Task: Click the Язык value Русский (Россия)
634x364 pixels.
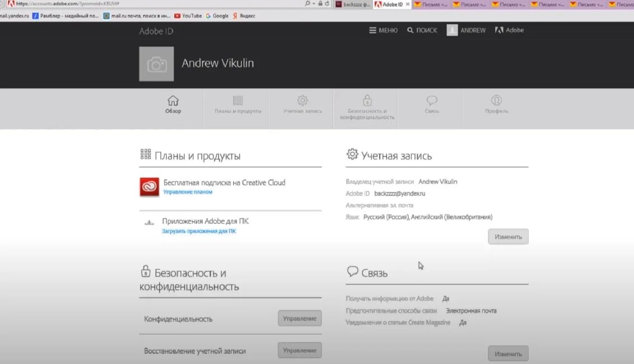Action: [386, 217]
